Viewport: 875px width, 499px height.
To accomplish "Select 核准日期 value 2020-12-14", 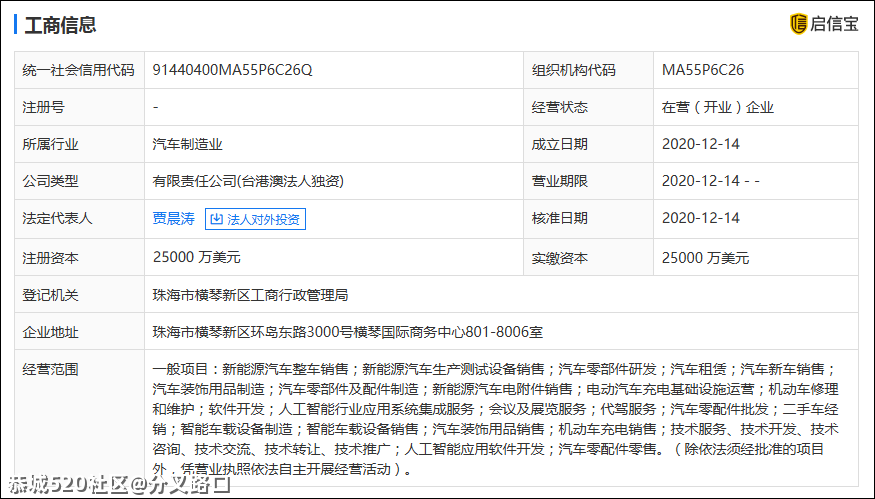I will 701,218.
